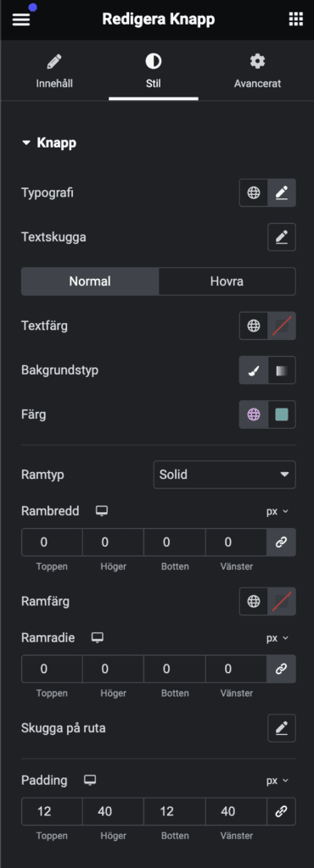314x868 pixels.
Task: Open the Ramtyp Solid dropdown
Action: click(x=224, y=475)
